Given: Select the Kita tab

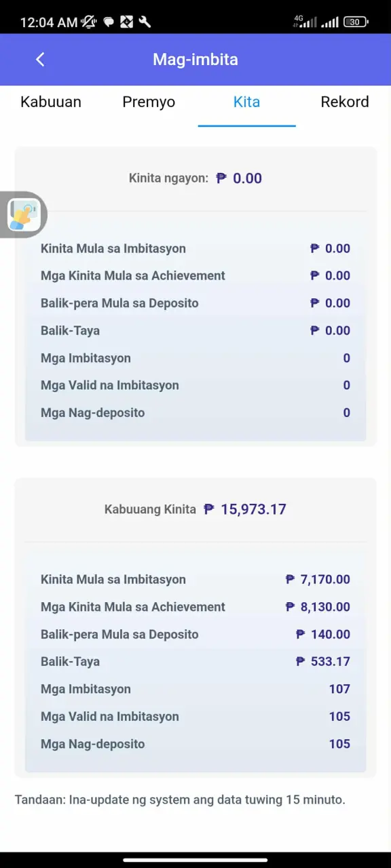Looking at the screenshot, I should point(247,102).
